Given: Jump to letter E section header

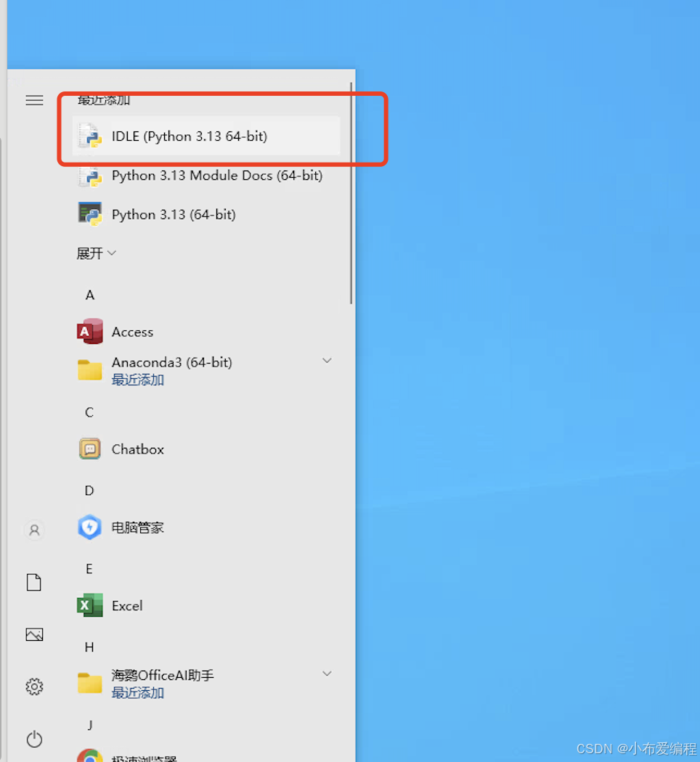Looking at the screenshot, I should point(89,569).
